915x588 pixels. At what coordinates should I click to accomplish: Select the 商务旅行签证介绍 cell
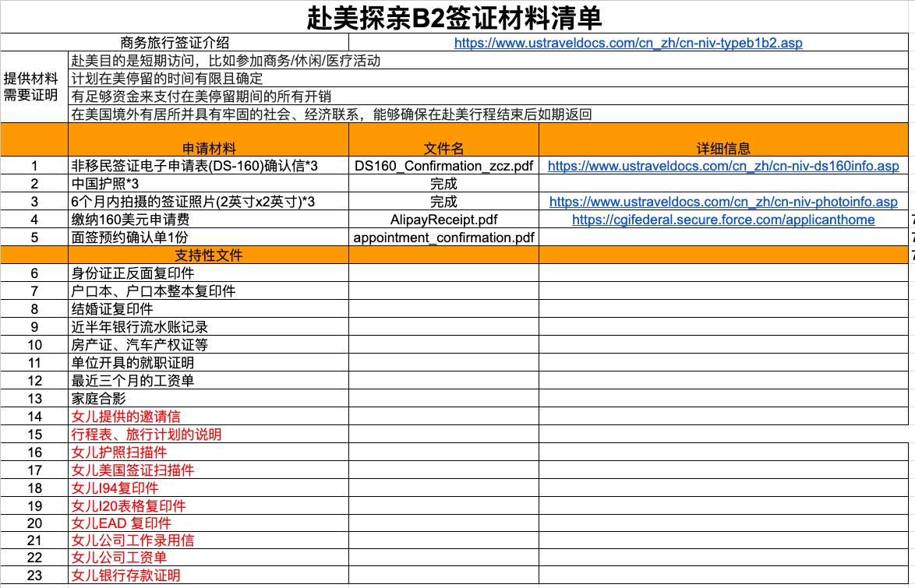pos(175,43)
